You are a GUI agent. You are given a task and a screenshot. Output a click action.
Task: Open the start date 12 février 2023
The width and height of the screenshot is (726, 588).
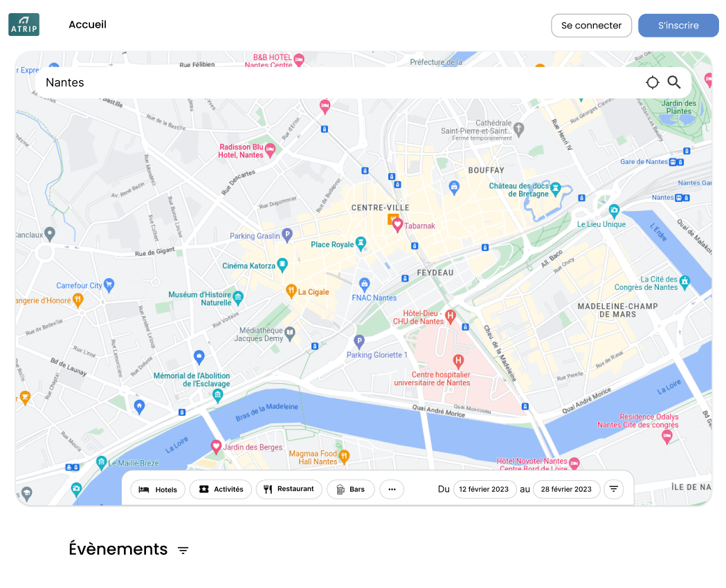pyautogui.click(x=484, y=489)
